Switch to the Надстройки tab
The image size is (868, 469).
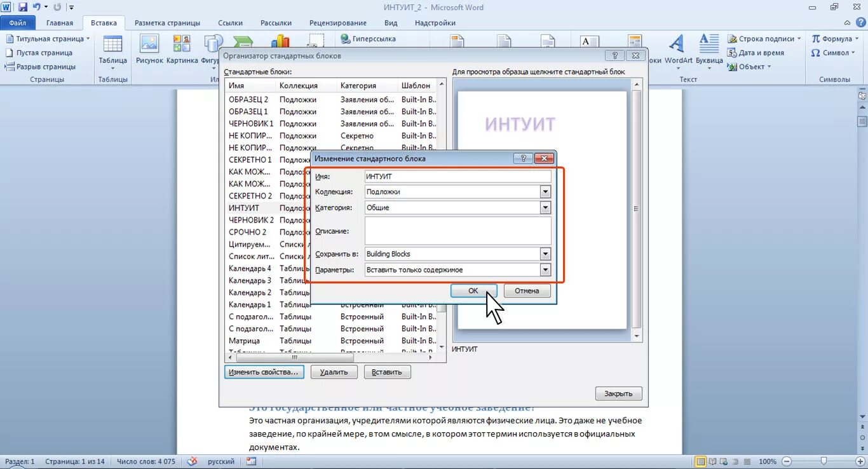[435, 23]
